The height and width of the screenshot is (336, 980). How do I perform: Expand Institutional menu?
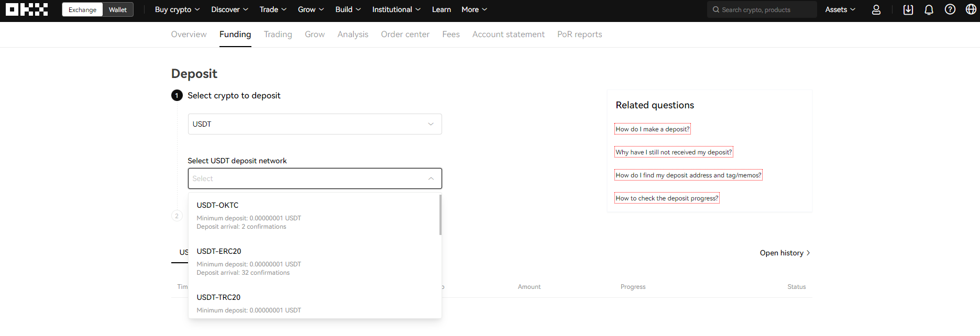click(x=396, y=10)
